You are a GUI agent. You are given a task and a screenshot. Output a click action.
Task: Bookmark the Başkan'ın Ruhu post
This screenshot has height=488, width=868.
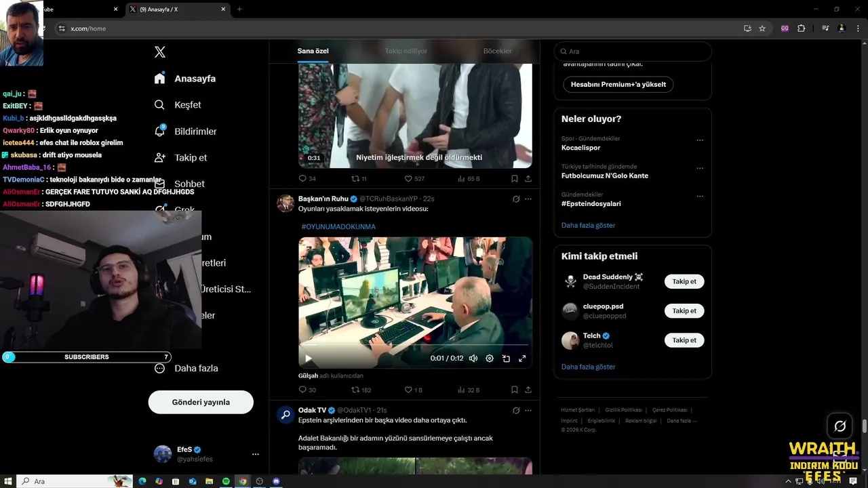514,390
